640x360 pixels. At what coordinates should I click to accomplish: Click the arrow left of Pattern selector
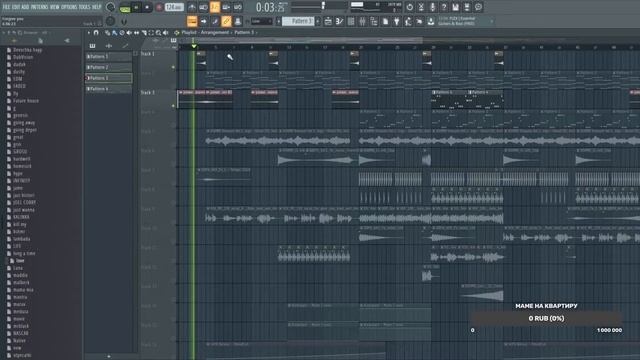pyautogui.click(x=279, y=21)
